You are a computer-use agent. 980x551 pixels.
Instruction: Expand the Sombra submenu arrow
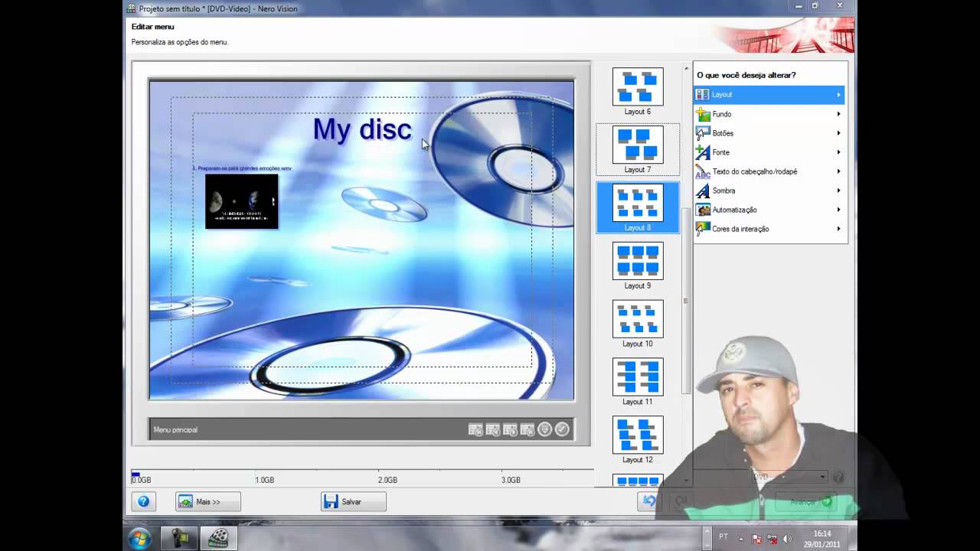(838, 191)
